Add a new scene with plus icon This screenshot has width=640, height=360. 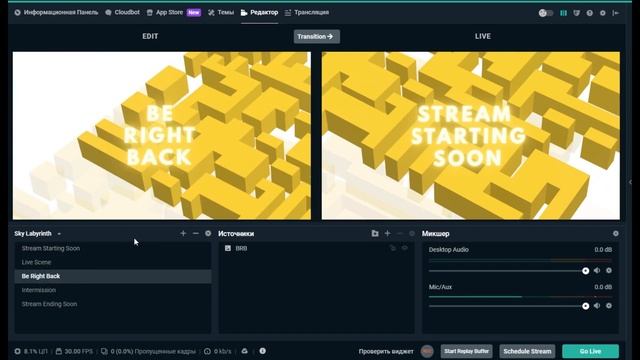pos(183,233)
